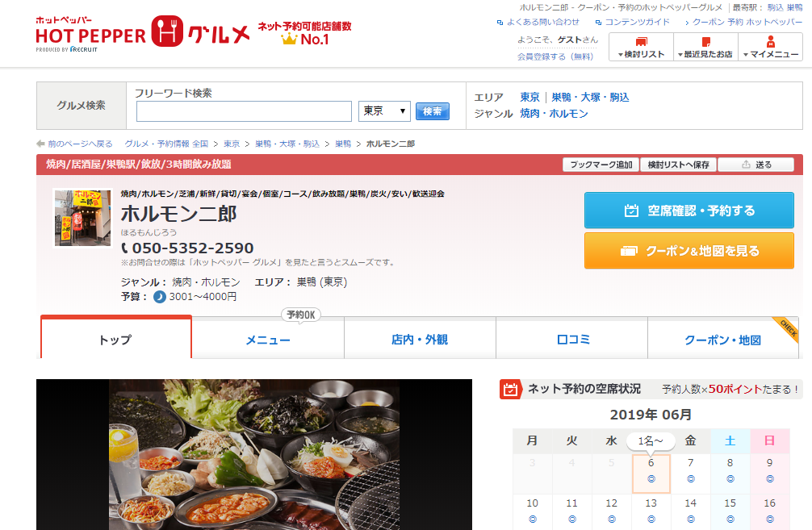The width and height of the screenshot is (812, 530).
Task: Click the 巣鴨 breadcrumb link
Action: 343,144
